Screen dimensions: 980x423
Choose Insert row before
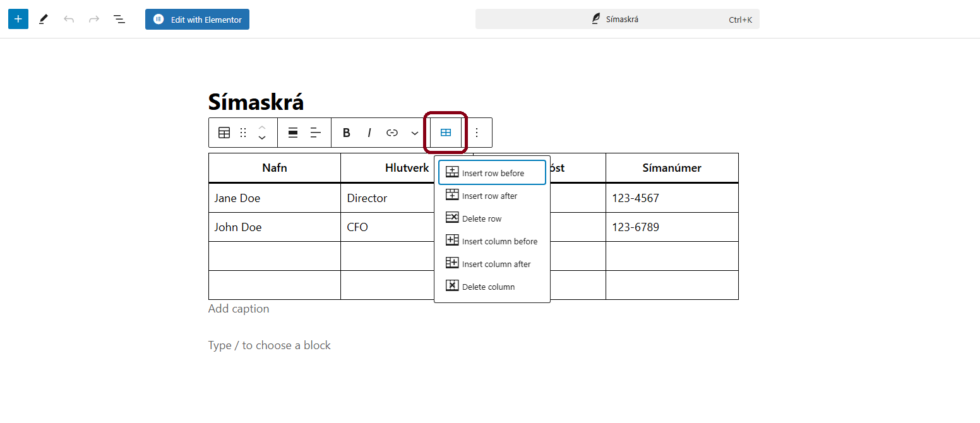click(492, 173)
